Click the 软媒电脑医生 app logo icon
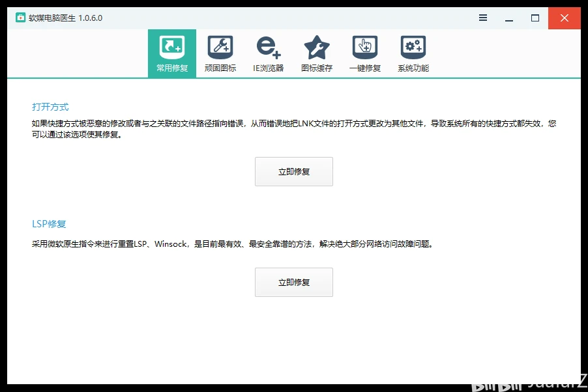Screen dimensions: 588x392 pos(20,18)
